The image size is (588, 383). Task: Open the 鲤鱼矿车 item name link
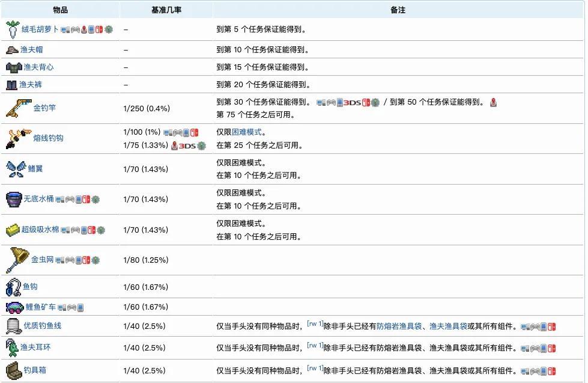(40, 307)
